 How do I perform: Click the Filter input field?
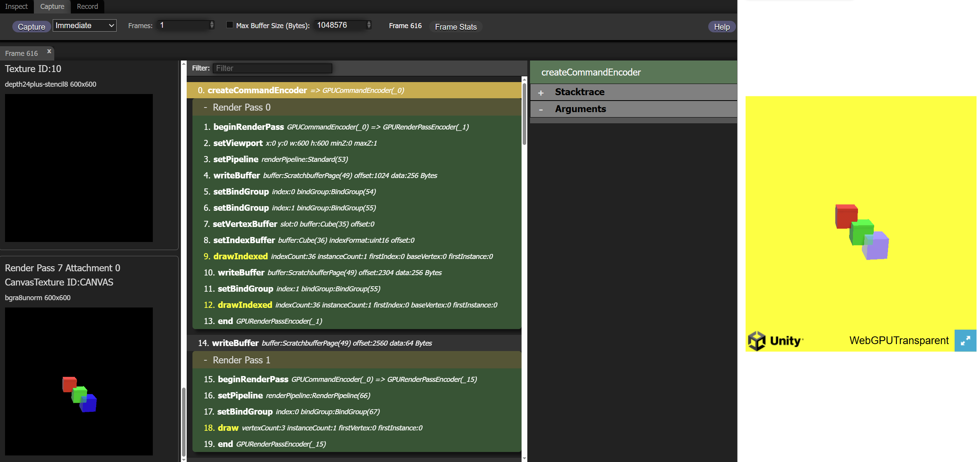point(272,68)
